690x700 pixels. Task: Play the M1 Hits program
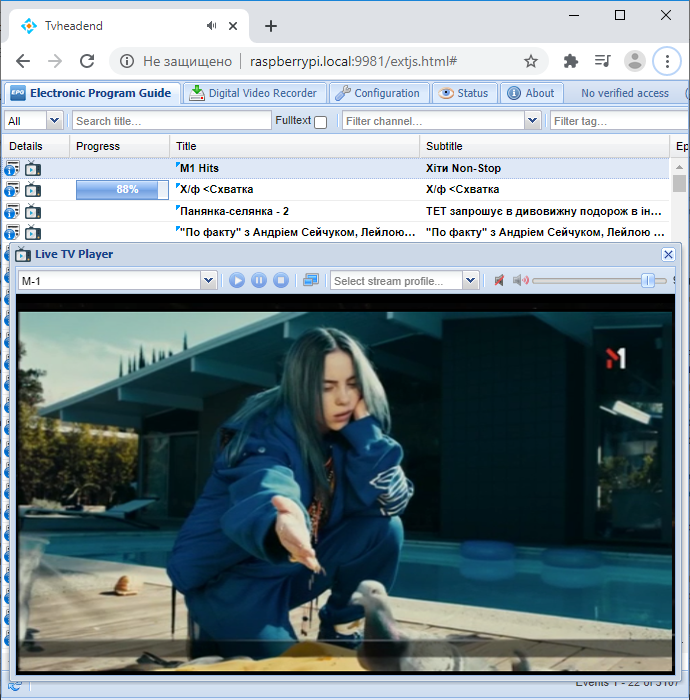click(x=33, y=168)
